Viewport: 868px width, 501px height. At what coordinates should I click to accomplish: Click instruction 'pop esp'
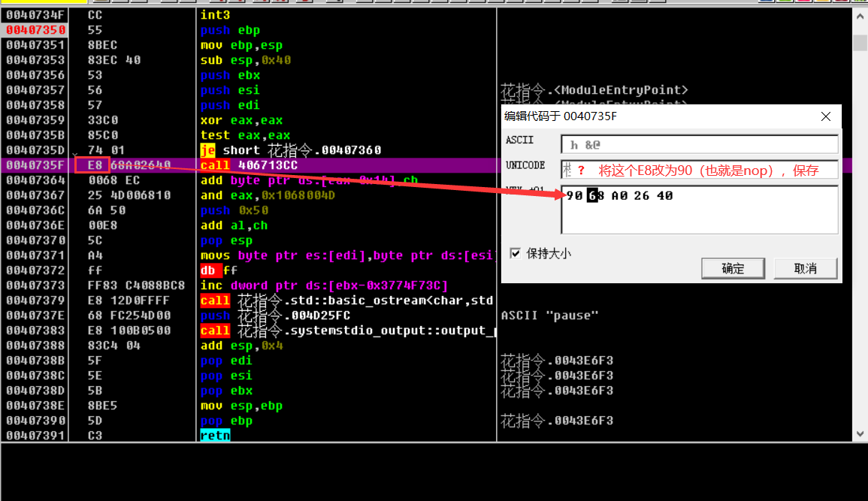[226, 240]
